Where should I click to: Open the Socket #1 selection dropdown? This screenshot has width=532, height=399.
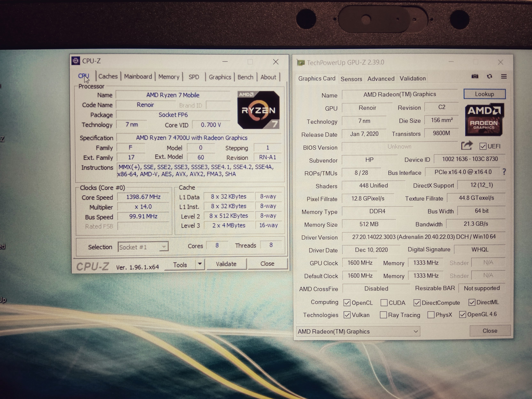[143, 247]
